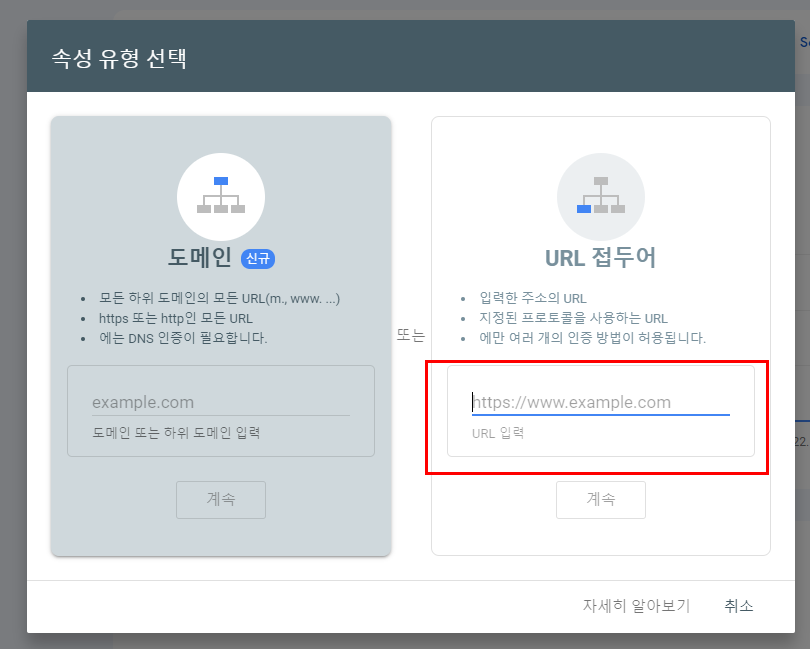
Task: Click the dialog title 속성 유형 선택
Action: click(x=119, y=58)
